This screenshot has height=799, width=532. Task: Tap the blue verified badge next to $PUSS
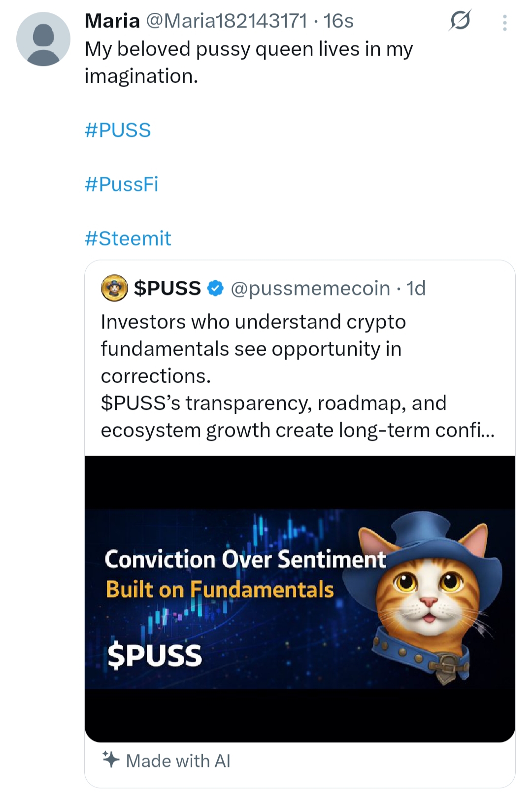(216, 288)
